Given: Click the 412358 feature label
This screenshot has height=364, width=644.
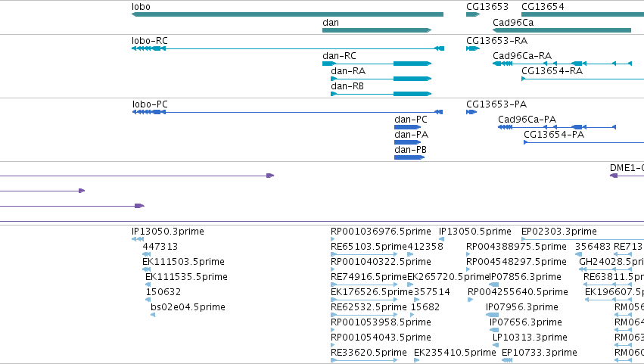Looking at the screenshot, I should [425, 247].
